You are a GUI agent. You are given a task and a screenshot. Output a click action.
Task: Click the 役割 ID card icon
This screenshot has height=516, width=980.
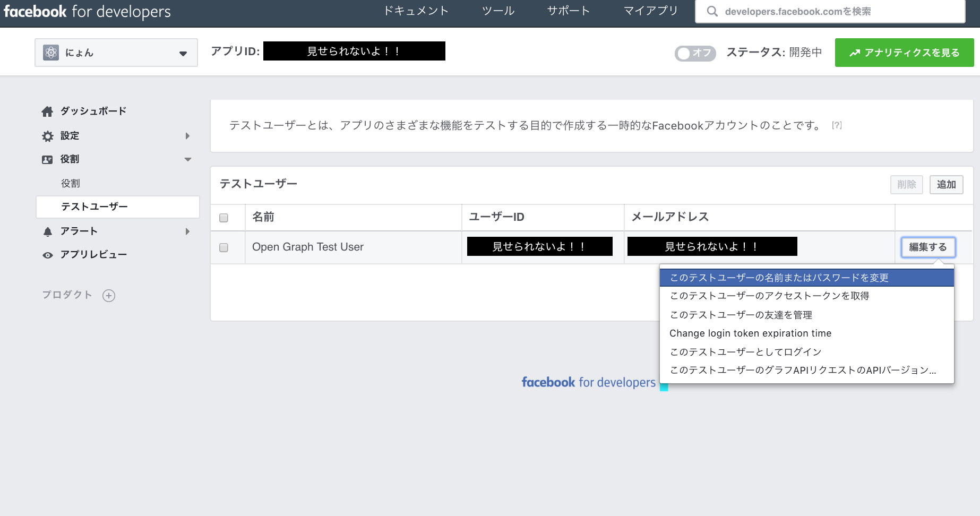coord(47,160)
